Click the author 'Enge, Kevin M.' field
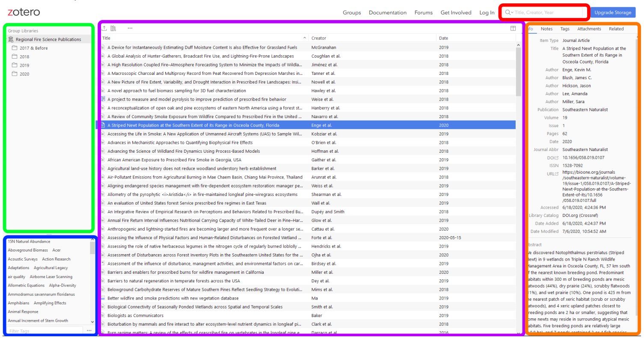Image resolution: width=644 pixels, height=338 pixels. pyautogui.click(x=577, y=70)
